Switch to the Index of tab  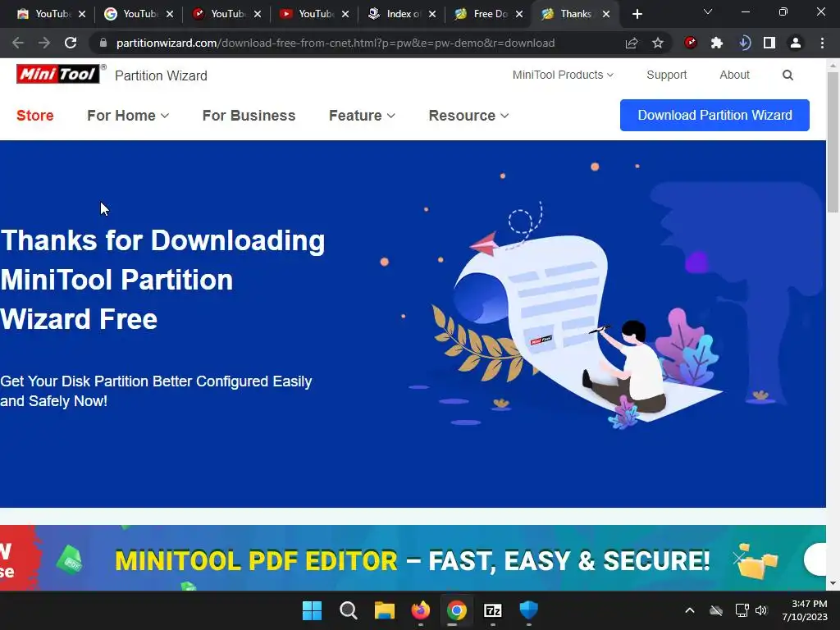pos(402,14)
